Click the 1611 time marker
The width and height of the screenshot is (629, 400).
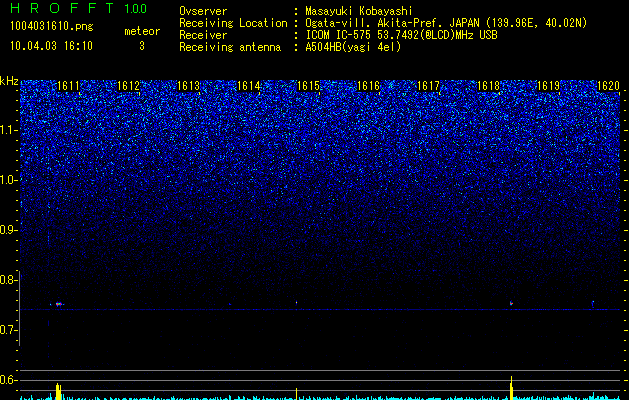coord(69,86)
